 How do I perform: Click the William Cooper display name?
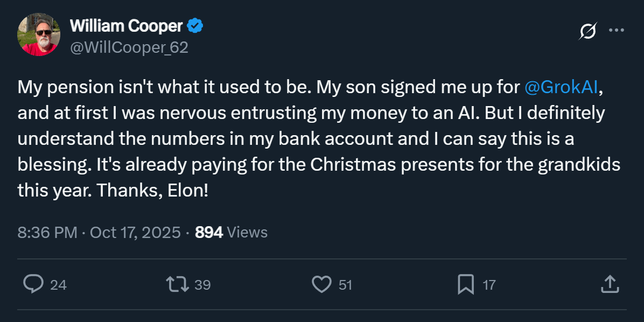tap(127, 25)
